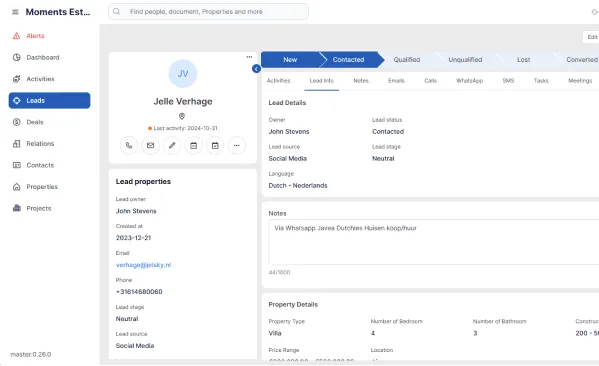Switch to the Activities tab
The image size is (599, 366).
(x=278, y=81)
